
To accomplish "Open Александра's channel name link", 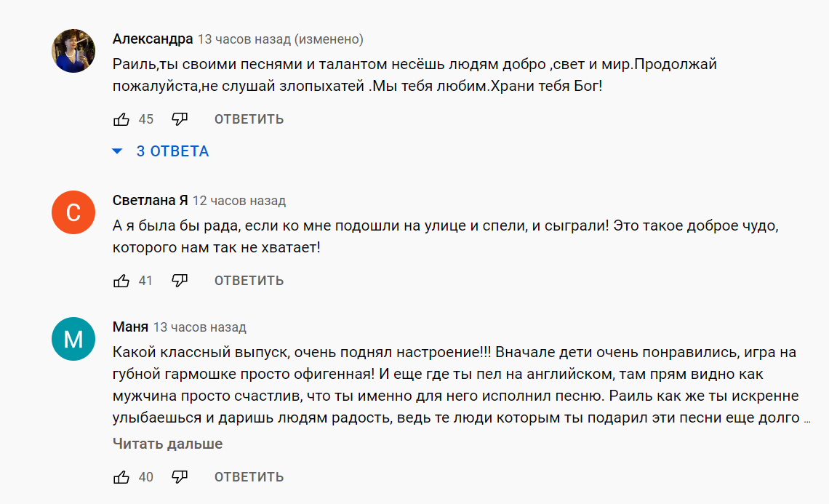I will 153,39.
